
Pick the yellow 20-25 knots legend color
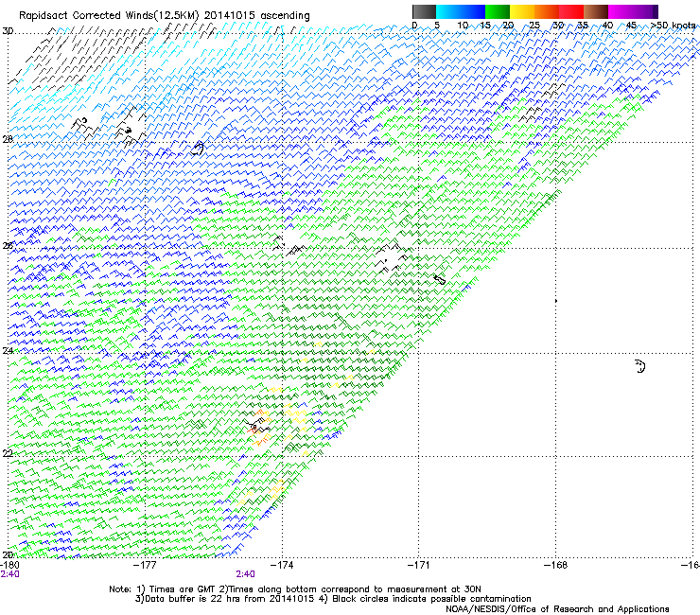tap(522, 11)
